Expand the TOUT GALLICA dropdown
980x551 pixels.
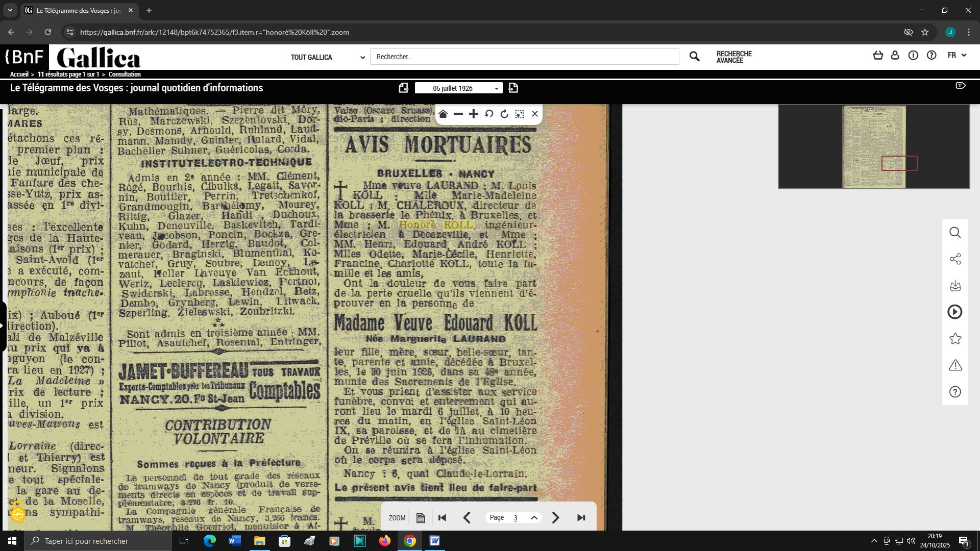click(328, 57)
